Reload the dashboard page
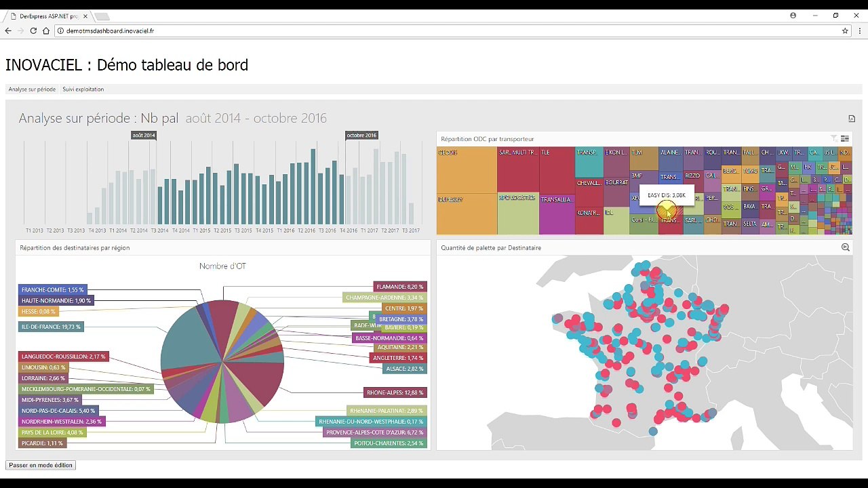The width and height of the screenshot is (868, 488). point(33,30)
